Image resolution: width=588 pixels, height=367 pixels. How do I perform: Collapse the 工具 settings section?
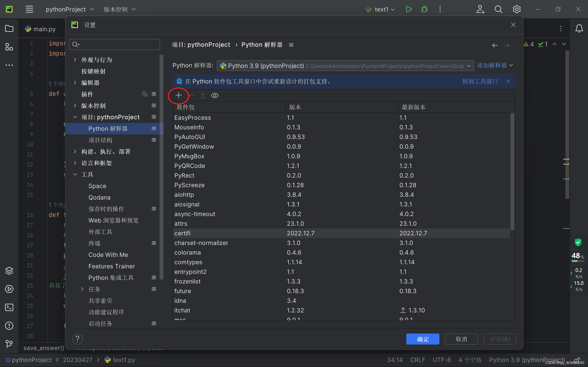point(75,175)
